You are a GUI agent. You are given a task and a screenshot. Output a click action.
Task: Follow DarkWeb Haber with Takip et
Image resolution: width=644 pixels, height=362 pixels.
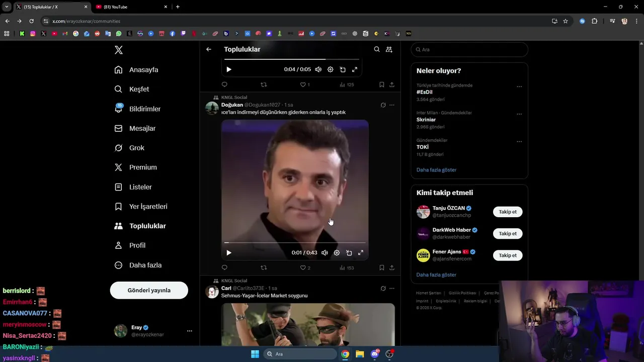(508, 234)
